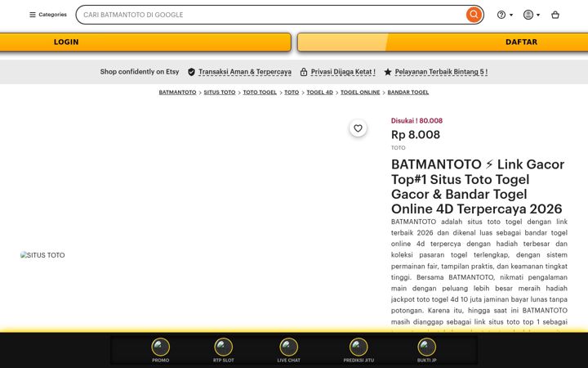588x368 pixels.
Task: Click the LOGIN button
Action: pyautogui.click(x=145, y=42)
